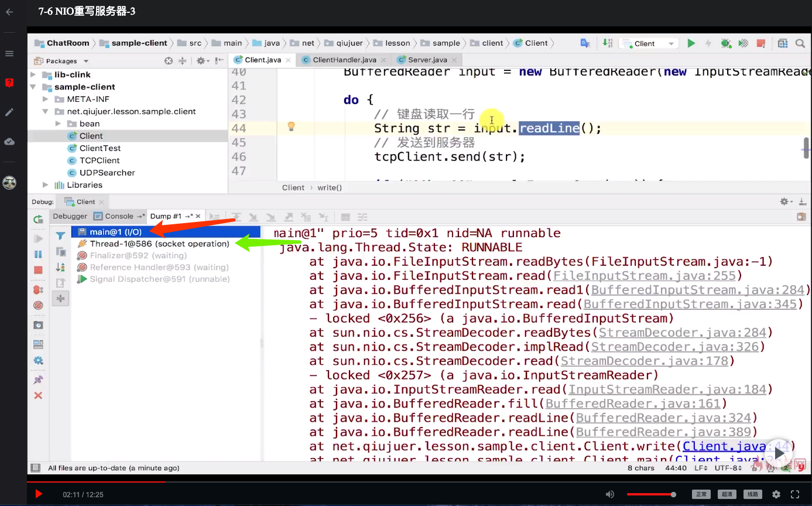Close the Client.java editor tab

(x=288, y=60)
